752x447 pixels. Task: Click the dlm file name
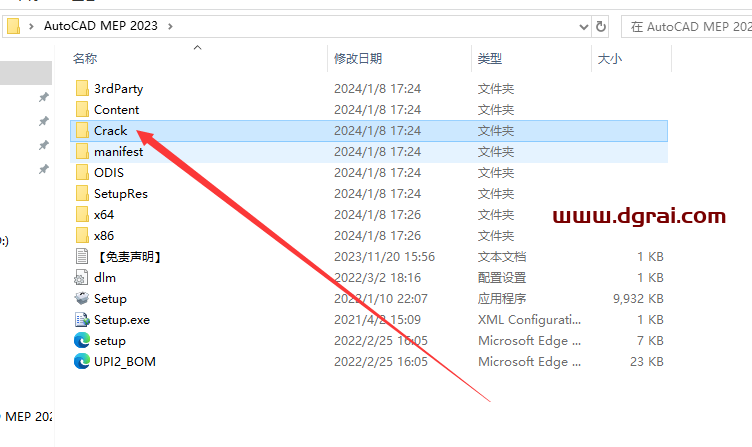click(105, 278)
